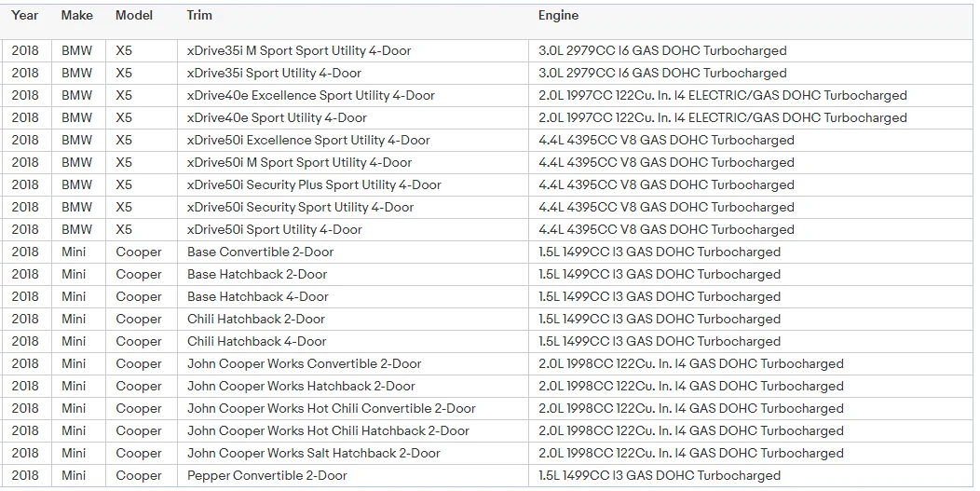This screenshot has height=491, width=980.
Task: Select trim John Cooper Works Hot Chili Hatchback 2-Door
Action: 328,431
